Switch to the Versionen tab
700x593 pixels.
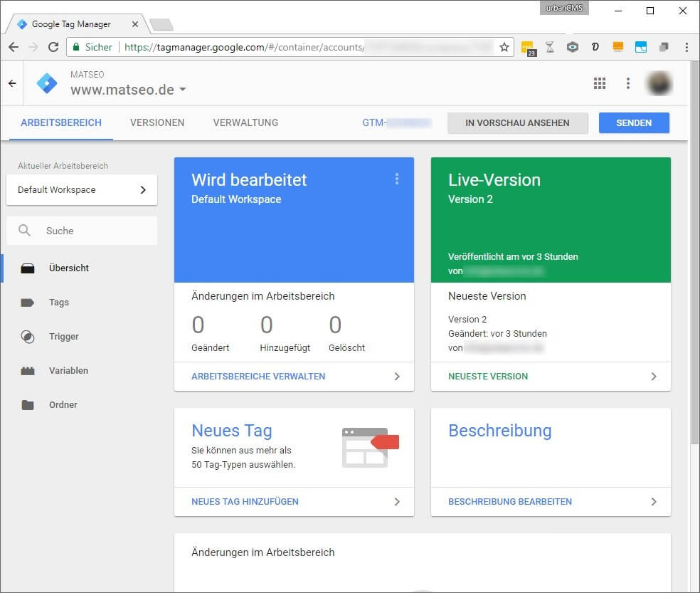click(157, 122)
